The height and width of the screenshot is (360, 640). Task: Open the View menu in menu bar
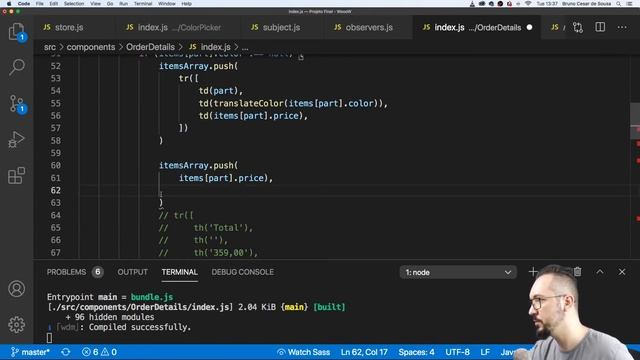click(x=95, y=3)
